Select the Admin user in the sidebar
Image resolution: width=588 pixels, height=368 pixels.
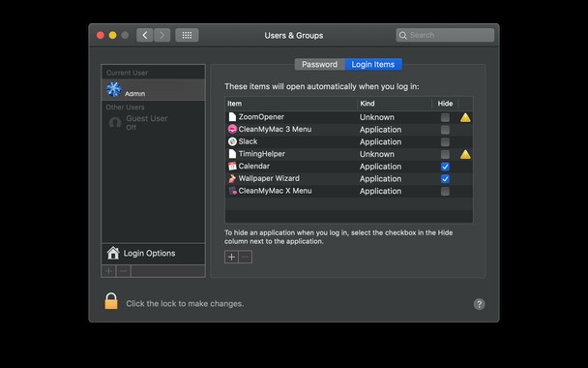(x=153, y=89)
